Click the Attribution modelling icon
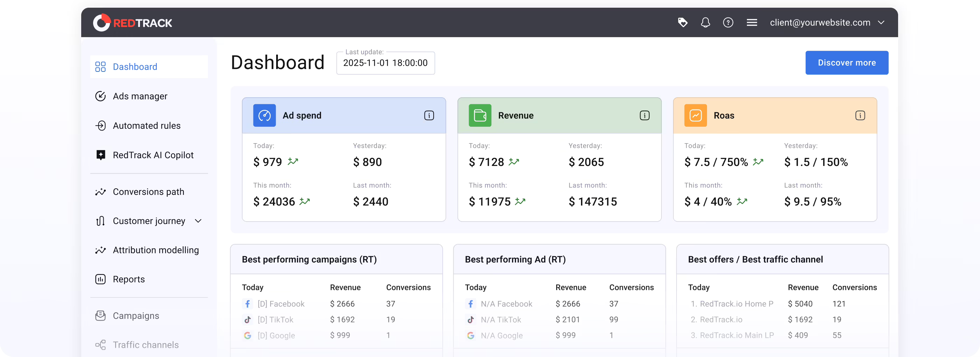This screenshot has width=980, height=357. pos(100,250)
